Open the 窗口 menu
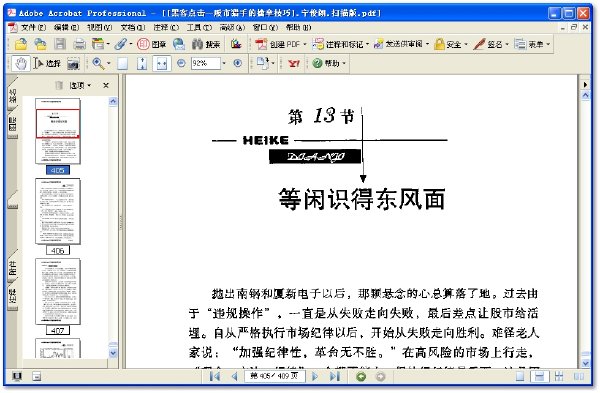This screenshot has width=600, height=393. click(265, 28)
